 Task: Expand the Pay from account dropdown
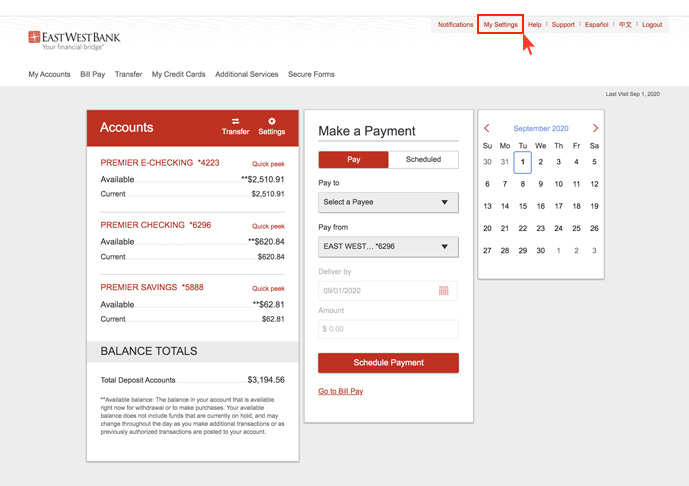[x=388, y=247]
